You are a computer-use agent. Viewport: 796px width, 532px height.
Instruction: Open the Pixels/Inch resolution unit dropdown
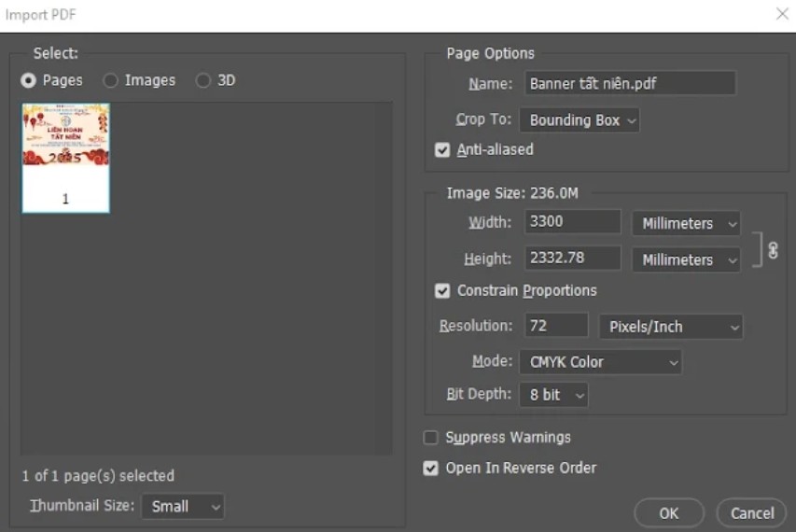click(671, 328)
